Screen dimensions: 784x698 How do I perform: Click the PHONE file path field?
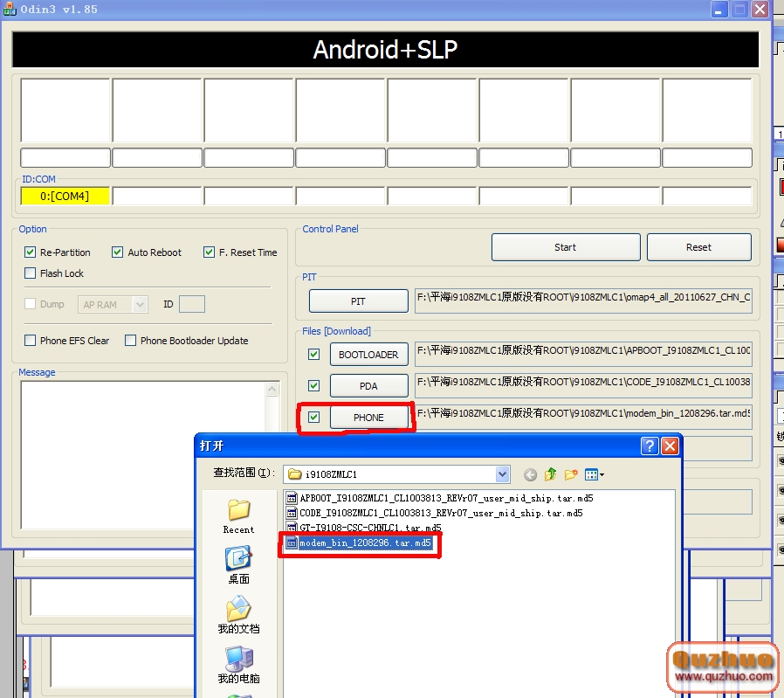click(583, 418)
